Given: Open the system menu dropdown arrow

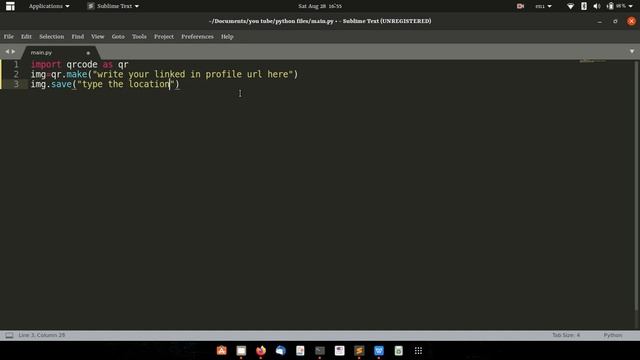Looking at the screenshot, I should (x=631, y=6).
